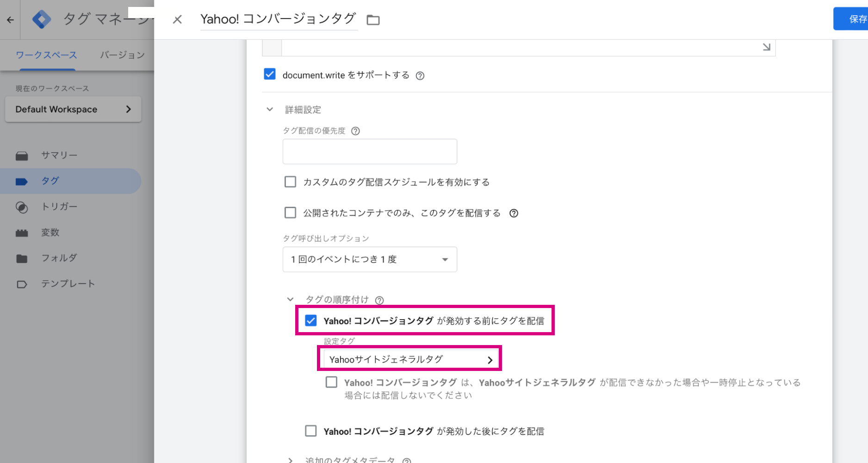Enable カスタムのタグ配信スケジュール checkbox
This screenshot has width=868, height=463.
[x=290, y=182]
